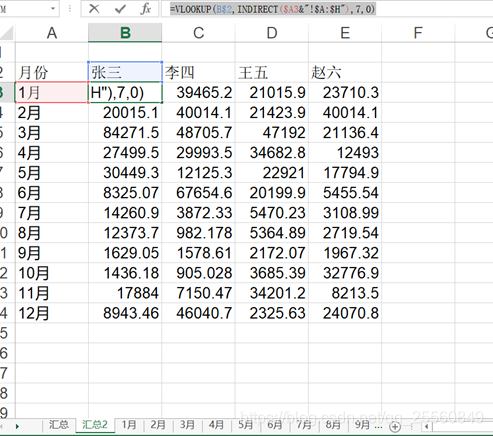
Task: Expand the Name Box dropdown arrow
Action: 53,9
